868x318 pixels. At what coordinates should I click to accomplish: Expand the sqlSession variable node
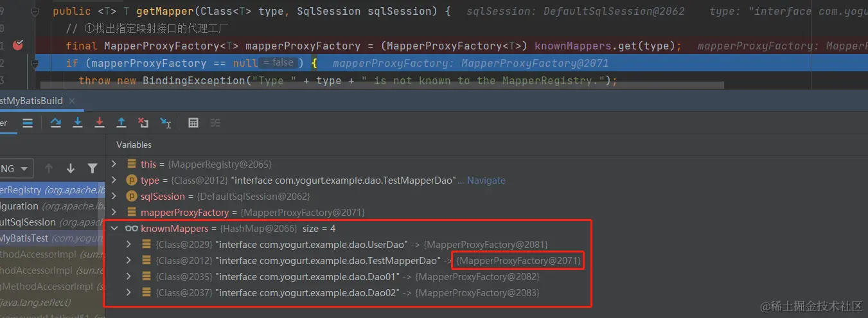pyautogui.click(x=114, y=197)
